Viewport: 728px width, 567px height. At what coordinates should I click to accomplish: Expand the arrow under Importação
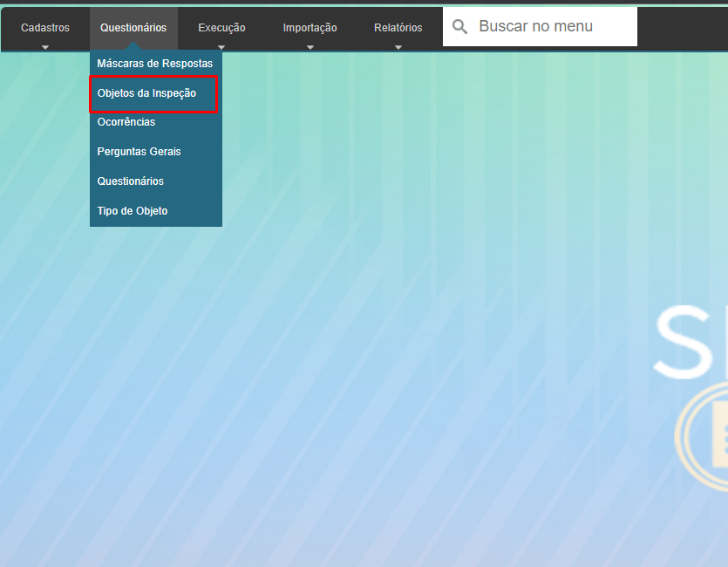tap(310, 47)
